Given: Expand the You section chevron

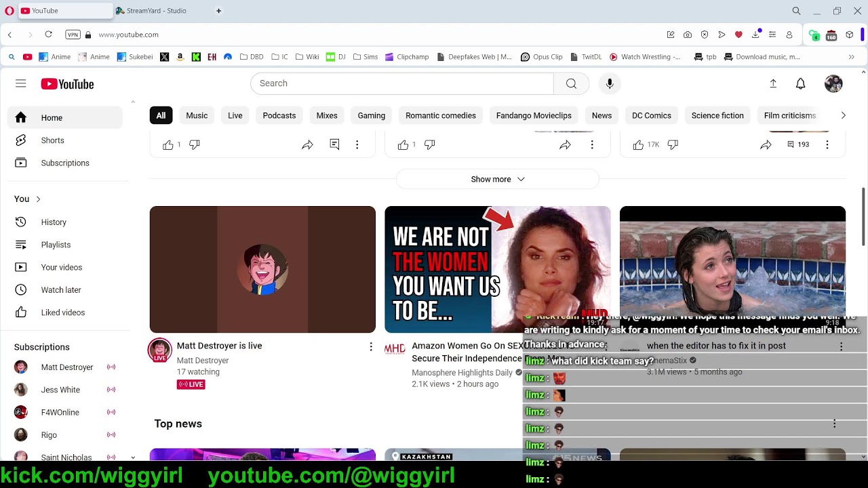Looking at the screenshot, I should click(x=38, y=199).
